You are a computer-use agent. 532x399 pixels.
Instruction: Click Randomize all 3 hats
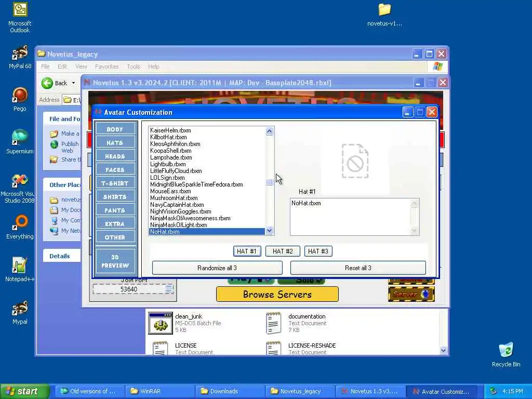point(217,268)
